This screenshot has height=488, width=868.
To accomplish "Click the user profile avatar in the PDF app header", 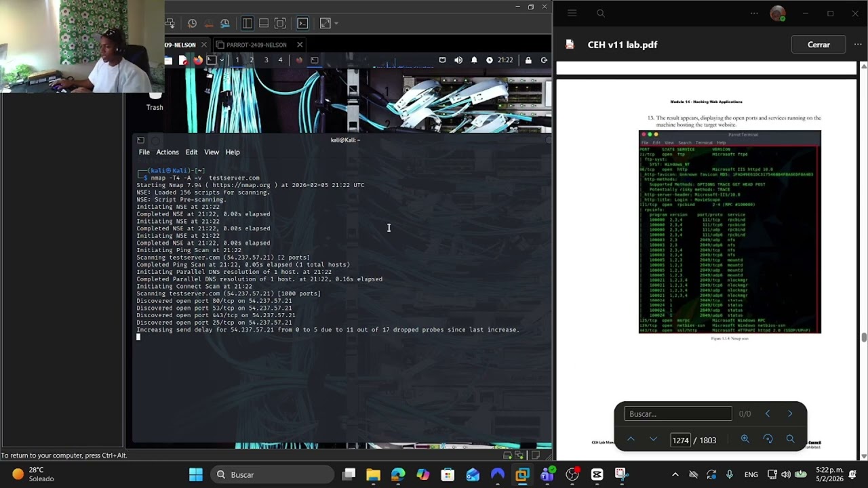I will coord(778,13).
